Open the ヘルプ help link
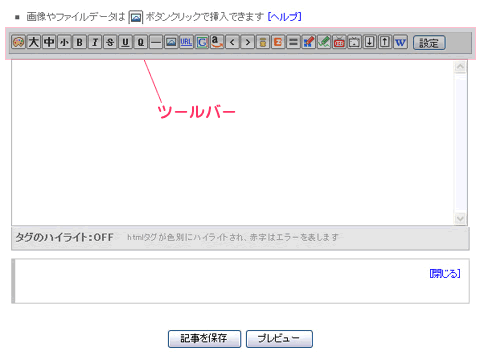The height and width of the screenshot is (360, 480). pos(285,17)
